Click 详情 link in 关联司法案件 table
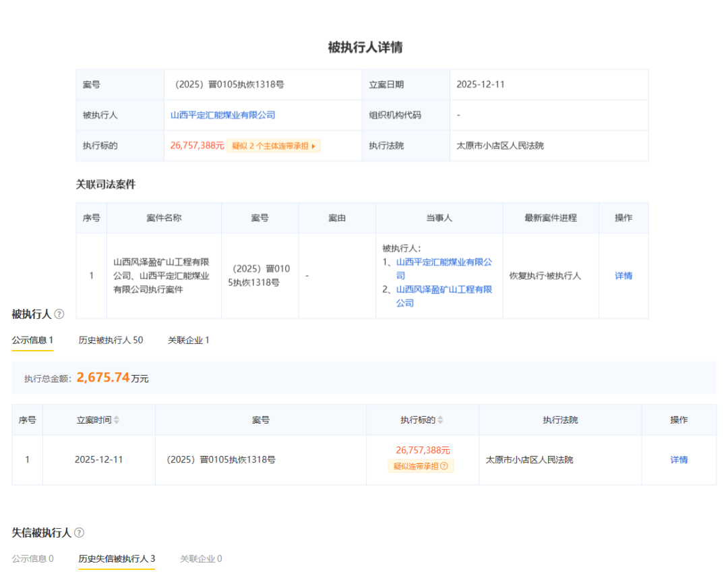728x578 pixels. pos(623,275)
